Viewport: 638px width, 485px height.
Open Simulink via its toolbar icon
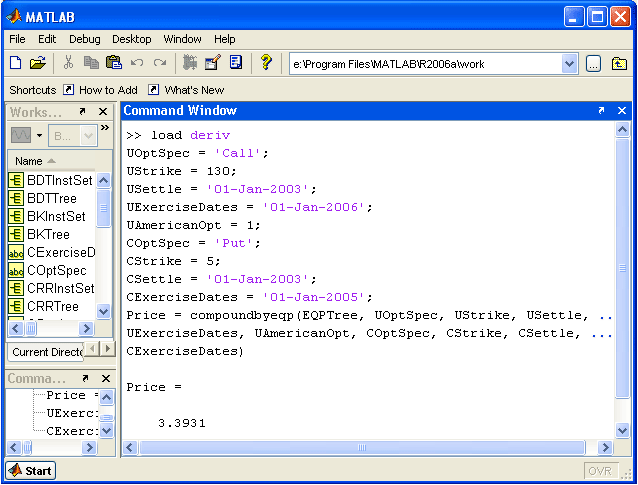point(190,63)
